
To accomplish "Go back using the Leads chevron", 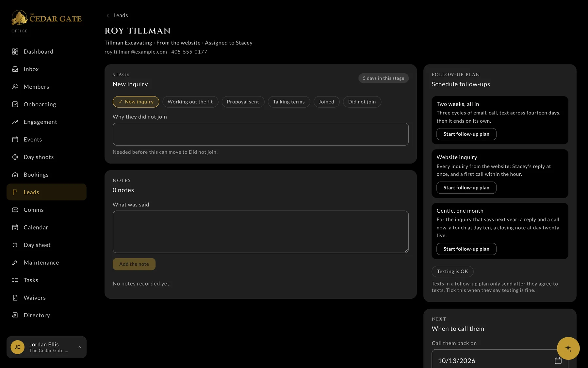I will 108,15.
